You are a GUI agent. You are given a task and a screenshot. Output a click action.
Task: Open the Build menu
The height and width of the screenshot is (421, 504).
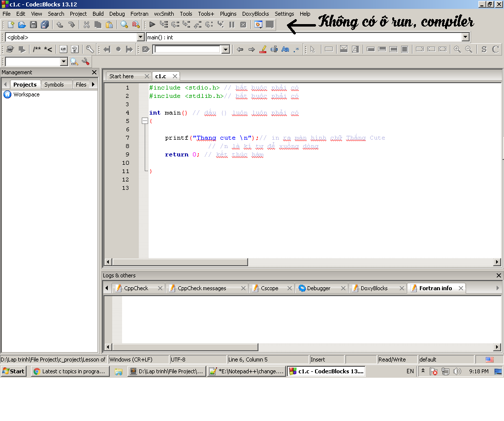coord(98,14)
